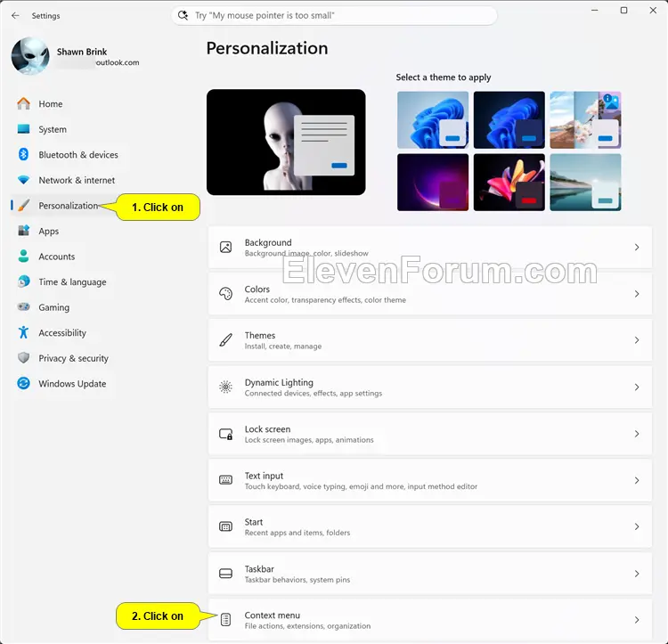Click the Dynamic Lighting sun icon
This screenshot has height=644, width=668.
226,387
